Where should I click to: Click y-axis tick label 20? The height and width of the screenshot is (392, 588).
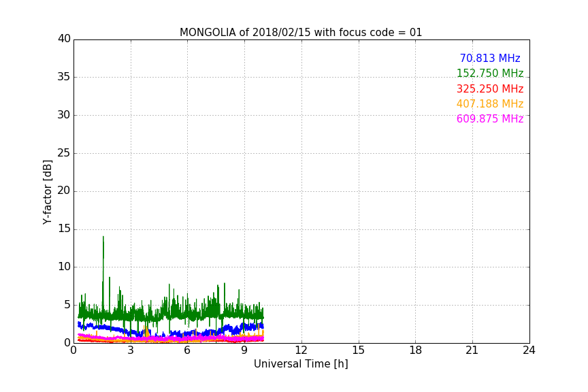pyautogui.click(x=64, y=191)
